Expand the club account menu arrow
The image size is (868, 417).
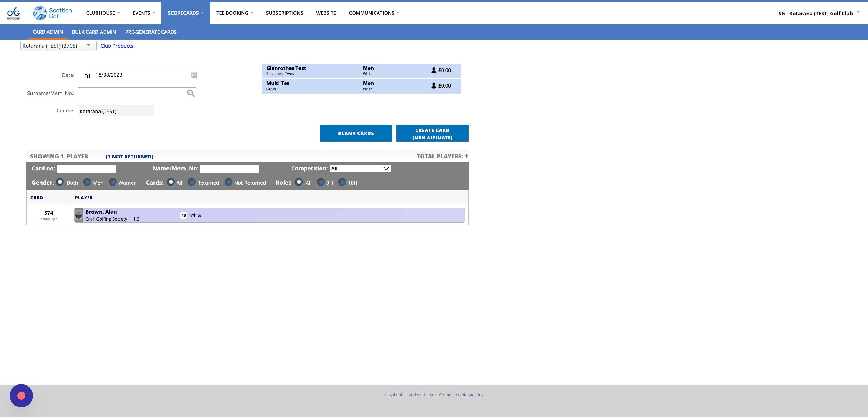click(x=858, y=12)
